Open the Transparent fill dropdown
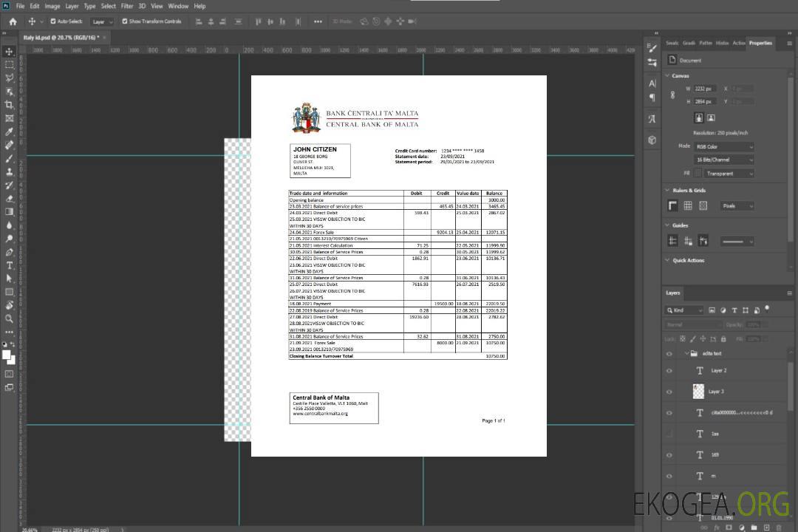 pyautogui.click(x=729, y=174)
